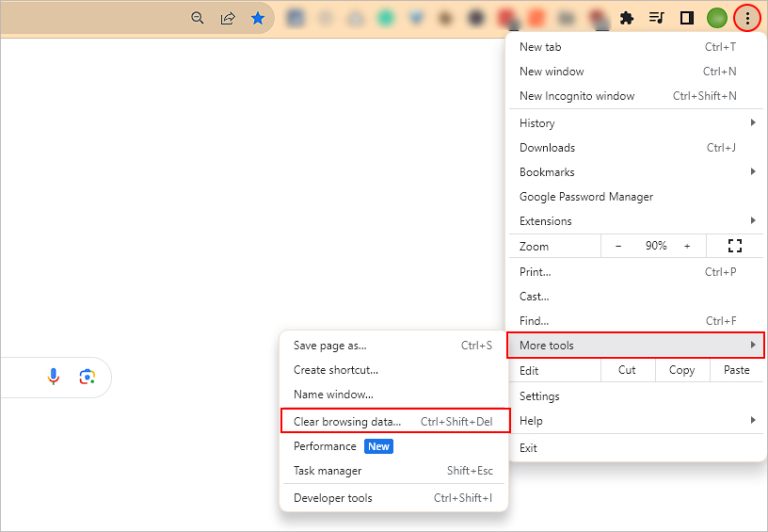Select Name window... in submenu
Screen dimensions: 768x532
pyautogui.click(x=394, y=394)
